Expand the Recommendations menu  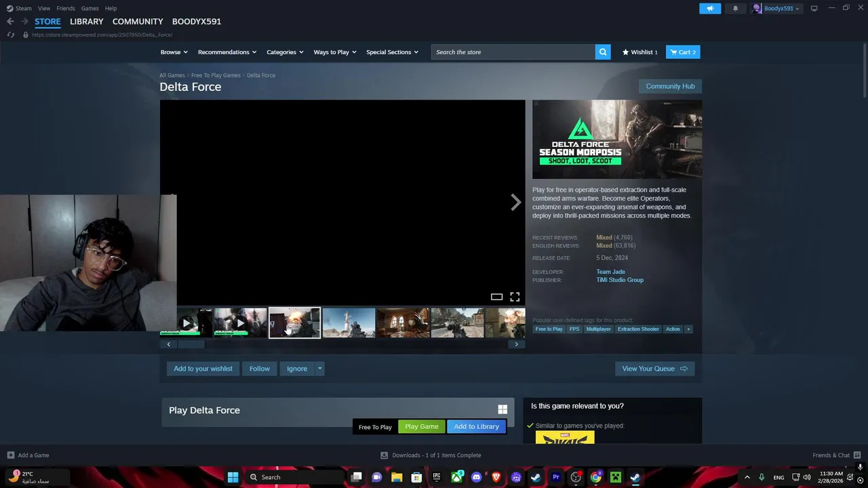[227, 52]
